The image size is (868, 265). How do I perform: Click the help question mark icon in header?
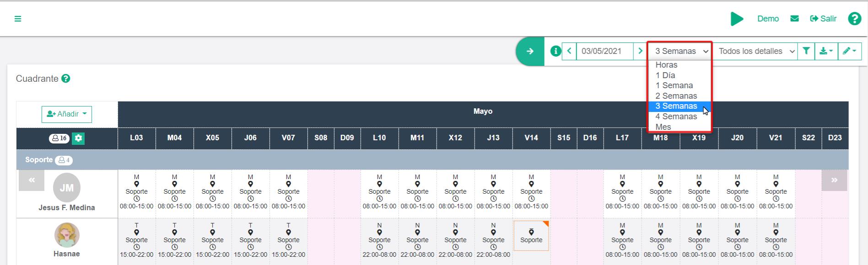pos(854,19)
